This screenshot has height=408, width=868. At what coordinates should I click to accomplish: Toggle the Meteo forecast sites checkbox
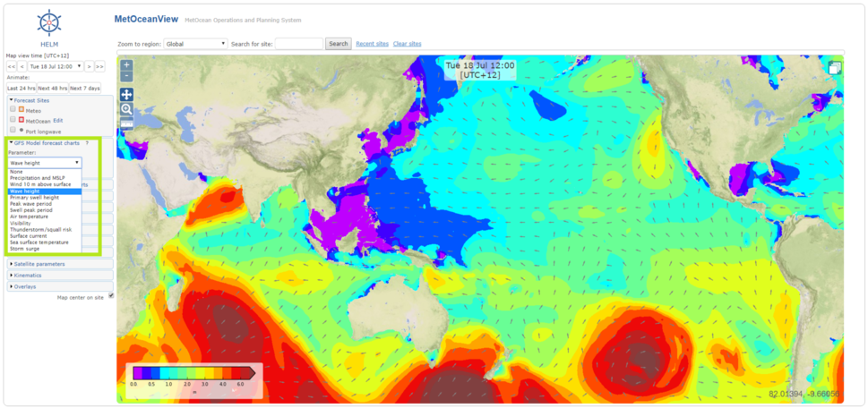(x=13, y=109)
